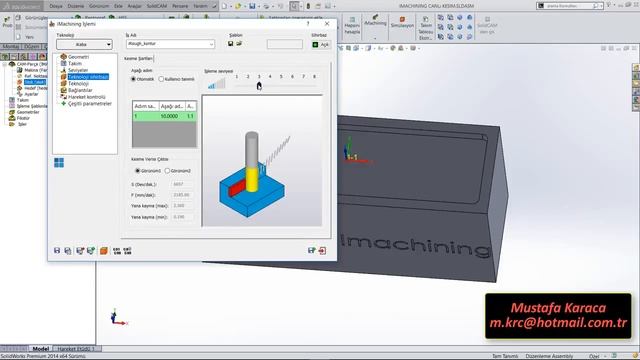Click the Açık button under Sihirbaz
Image resolution: width=640 pixels, height=360 pixels.
tap(321, 44)
